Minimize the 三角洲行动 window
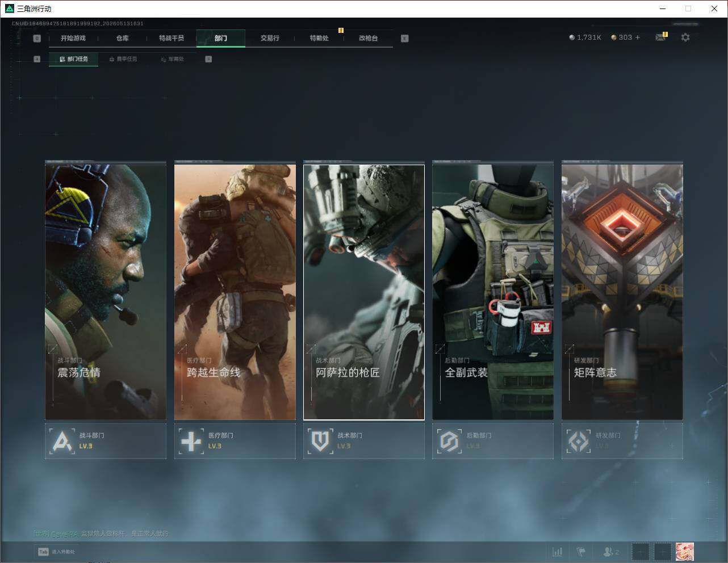The height and width of the screenshot is (563, 728). point(662,9)
